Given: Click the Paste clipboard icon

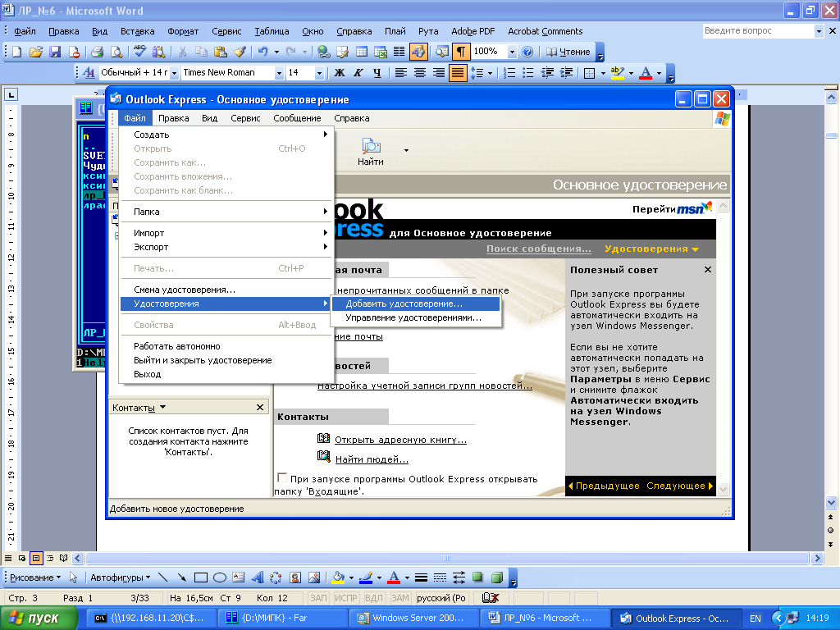Looking at the screenshot, I should coord(220,52).
